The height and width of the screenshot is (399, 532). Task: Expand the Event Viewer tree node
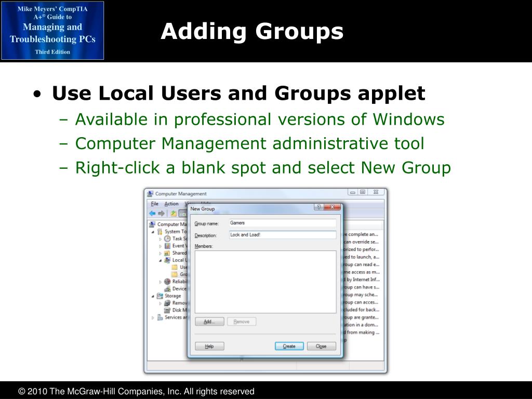coord(161,246)
